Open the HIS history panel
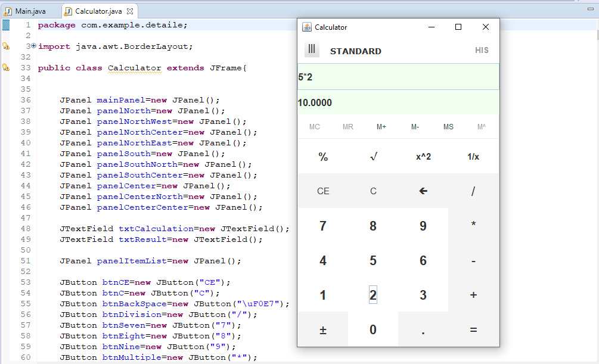This screenshot has height=364, width=599. click(482, 51)
